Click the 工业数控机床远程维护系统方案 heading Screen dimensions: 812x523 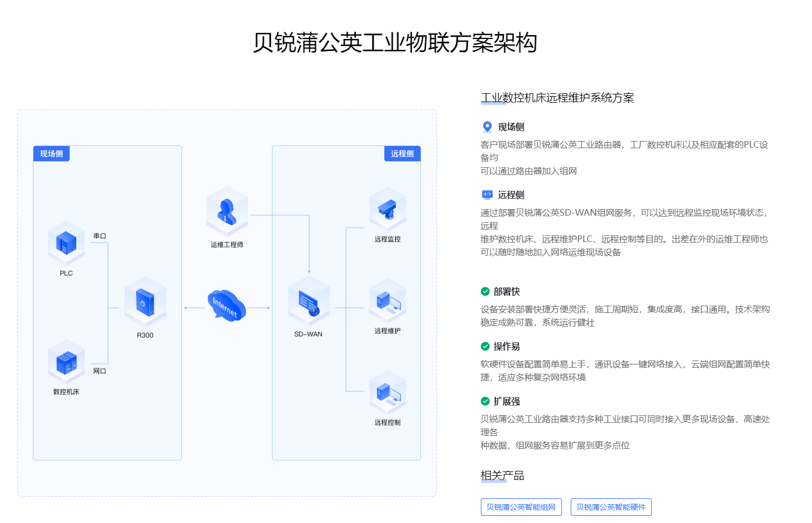click(x=558, y=98)
